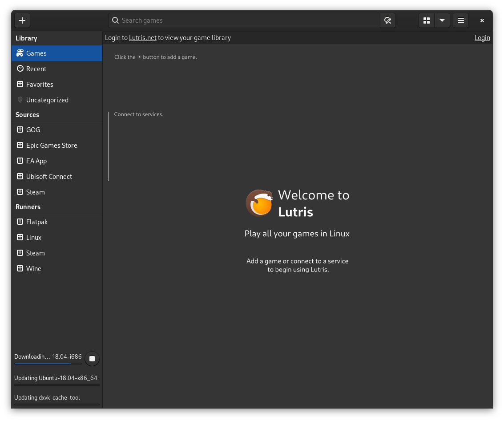The image size is (504, 421).
Task: Open the hamburger application menu
Action: pos(460,20)
